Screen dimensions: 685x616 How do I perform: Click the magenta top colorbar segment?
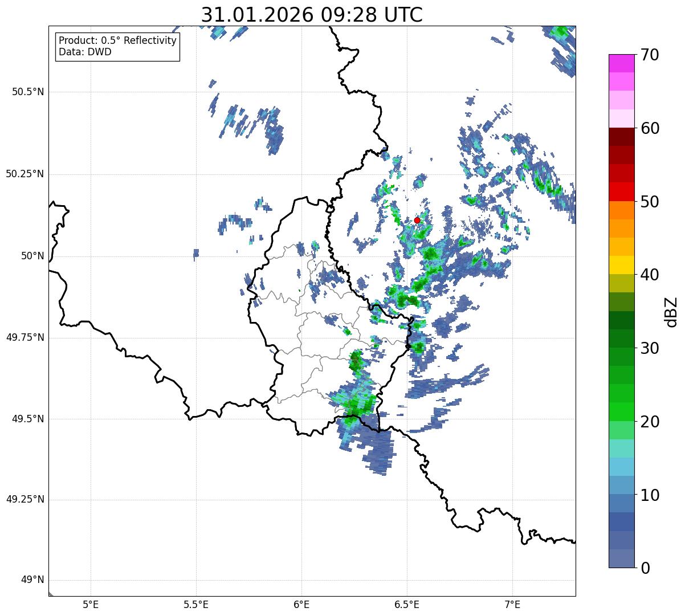coord(621,63)
